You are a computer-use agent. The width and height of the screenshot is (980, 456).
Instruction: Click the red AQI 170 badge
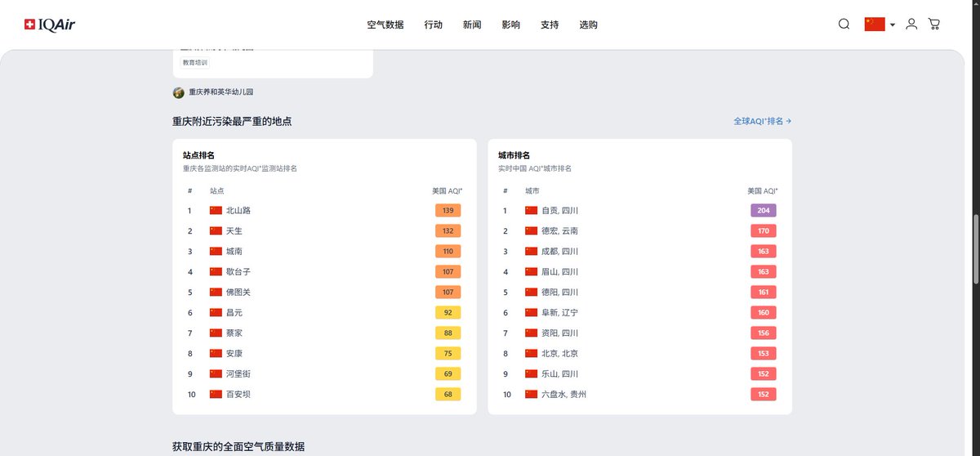764,230
